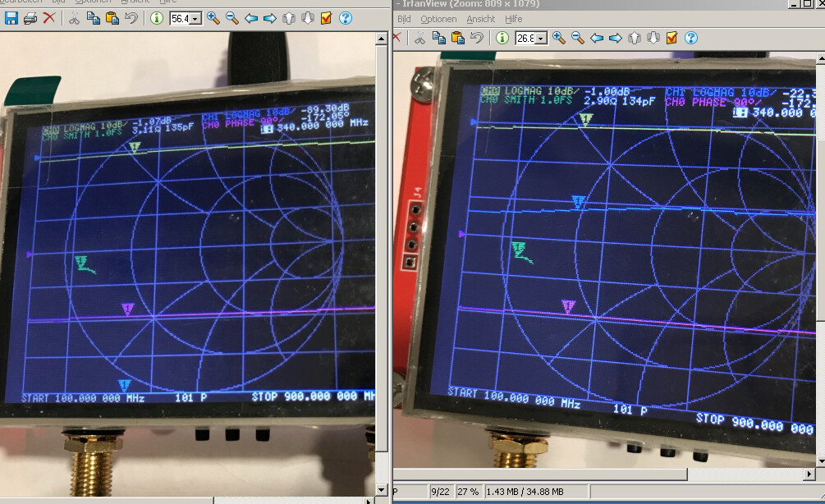Viewport: 825px width, 504px height.
Task: Click the down arrow icon in left toolbar
Action: (x=308, y=18)
